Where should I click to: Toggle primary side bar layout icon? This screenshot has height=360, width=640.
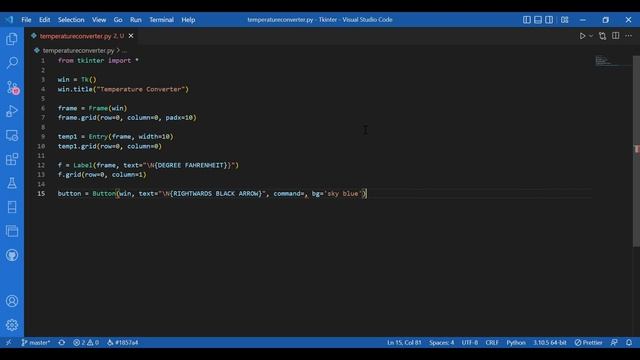[527, 20]
